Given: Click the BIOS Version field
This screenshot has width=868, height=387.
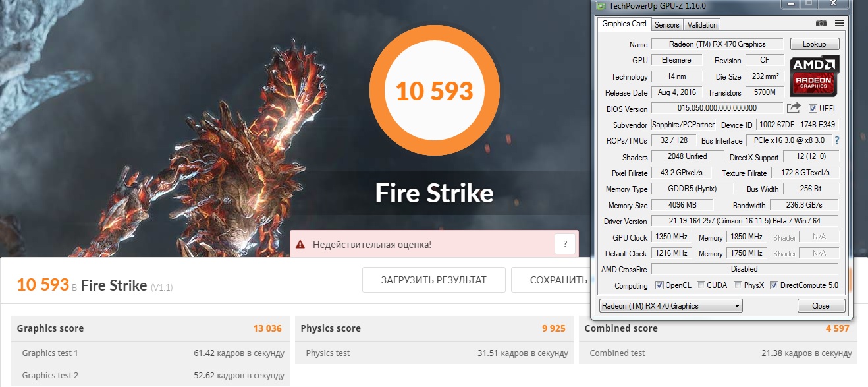Looking at the screenshot, I should [717, 108].
